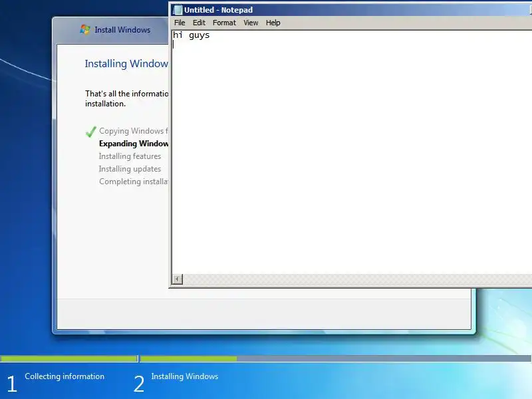Click the left arrow of Notepad's horizontal scrollbar
The image size is (532, 399).
177,279
